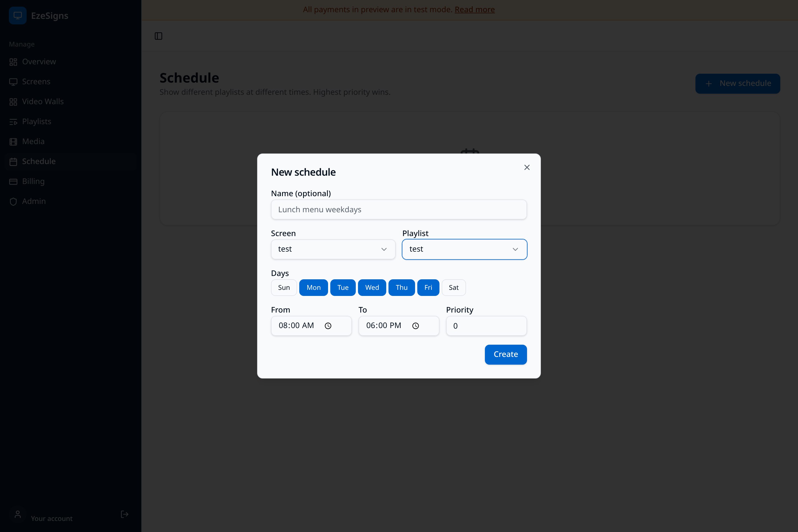Screen dimensions: 798x532
Task: Deselect the Fri day button
Action: point(428,288)
